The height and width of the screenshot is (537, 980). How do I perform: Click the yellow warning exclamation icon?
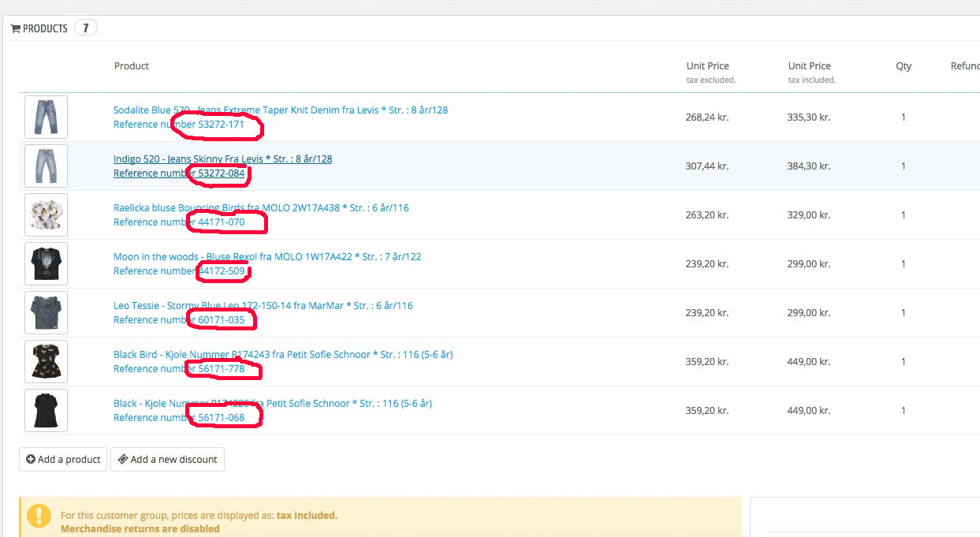pos(39,516)
